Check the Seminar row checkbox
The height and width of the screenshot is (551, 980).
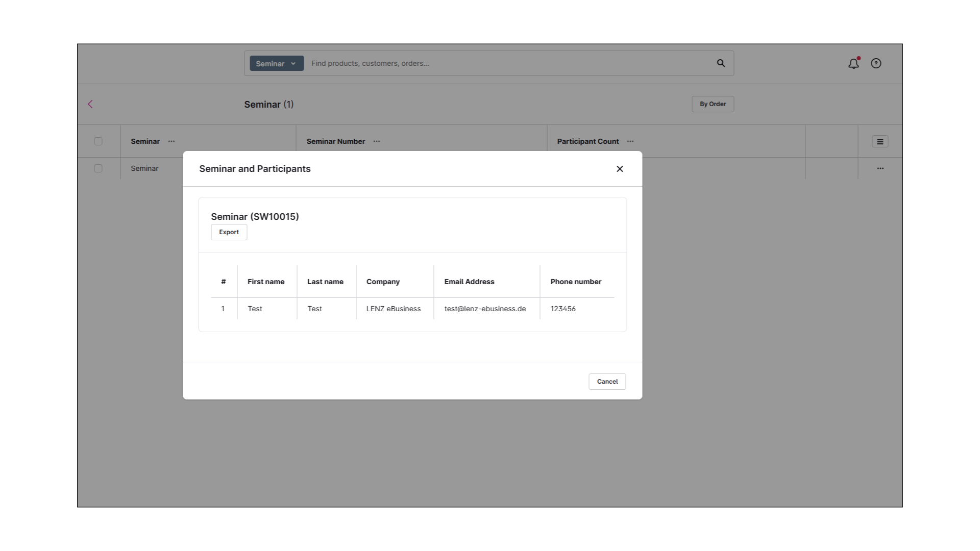coord(99,168)
